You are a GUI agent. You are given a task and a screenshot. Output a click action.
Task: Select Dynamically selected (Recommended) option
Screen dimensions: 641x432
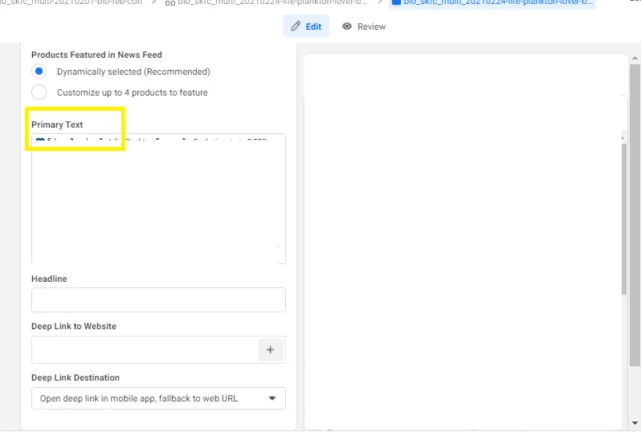[39, 72]
